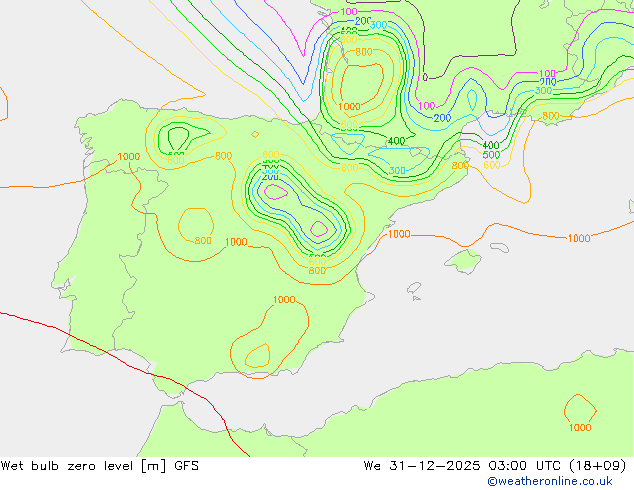Image resolution: width=634 pixels, height=490 pixels.
Task: Click the "Wet bulb zero level [m] GFS" title
Action: [x=100, y=466]
